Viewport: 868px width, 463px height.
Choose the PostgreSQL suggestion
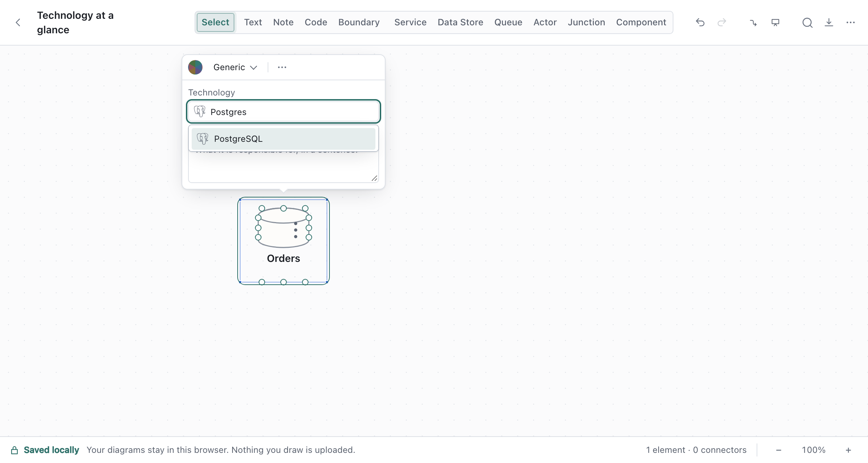(284, 139)
